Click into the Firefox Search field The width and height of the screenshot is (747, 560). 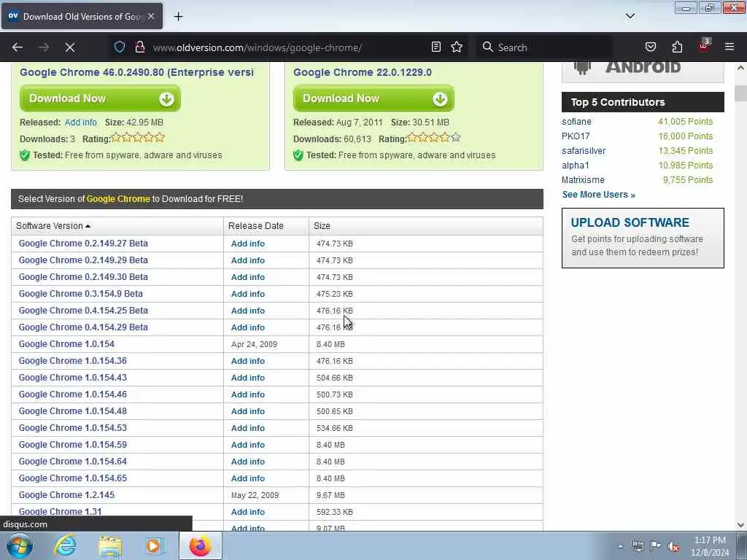pyautogui.click(x=543, y=47)
